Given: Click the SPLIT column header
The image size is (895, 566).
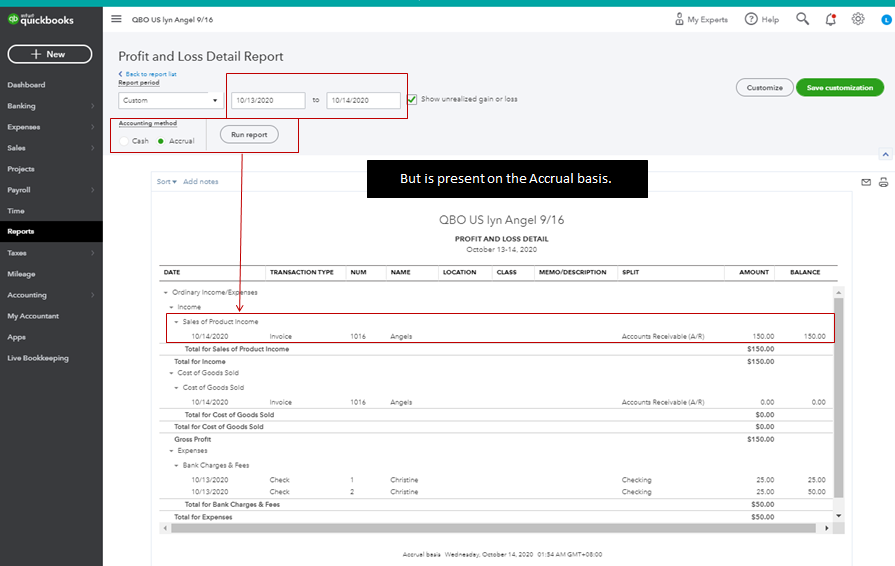Looking at the screenshot, I should pos(631,273).
